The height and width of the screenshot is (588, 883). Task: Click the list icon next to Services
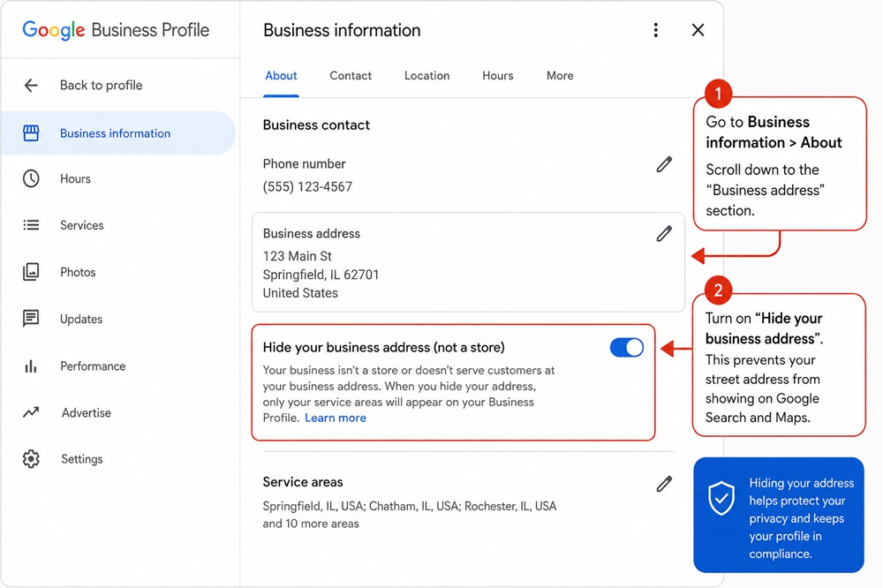point(31,225)
